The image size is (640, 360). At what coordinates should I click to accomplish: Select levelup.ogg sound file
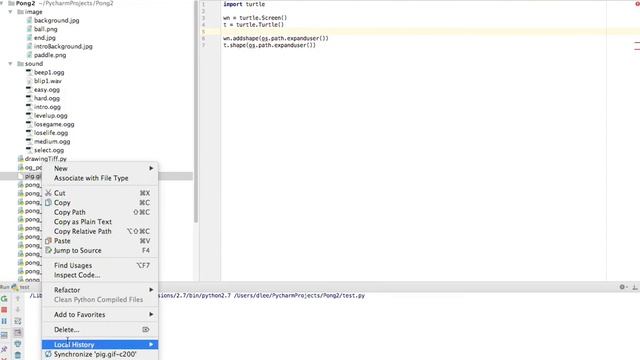(x=51, y=116)
